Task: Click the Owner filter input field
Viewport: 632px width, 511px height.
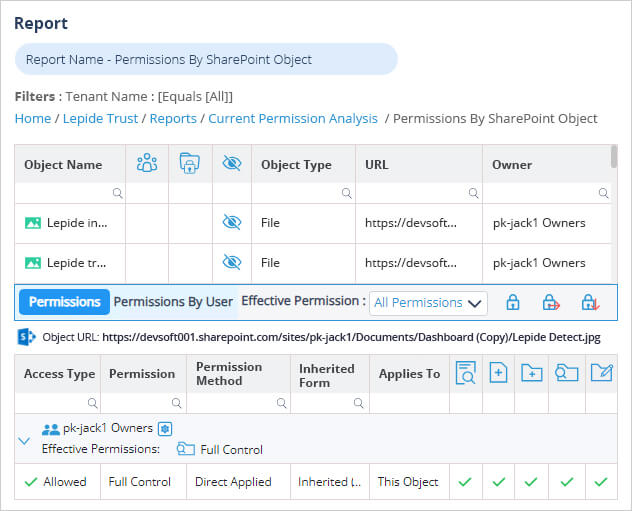Action: pyautogui.click(x=547, y=193)
